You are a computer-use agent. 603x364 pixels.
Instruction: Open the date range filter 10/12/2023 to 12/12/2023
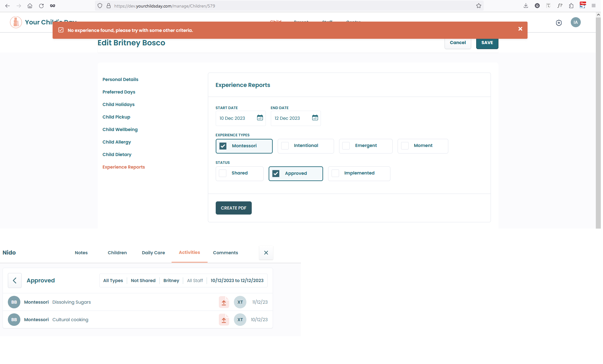coord(237,281)
